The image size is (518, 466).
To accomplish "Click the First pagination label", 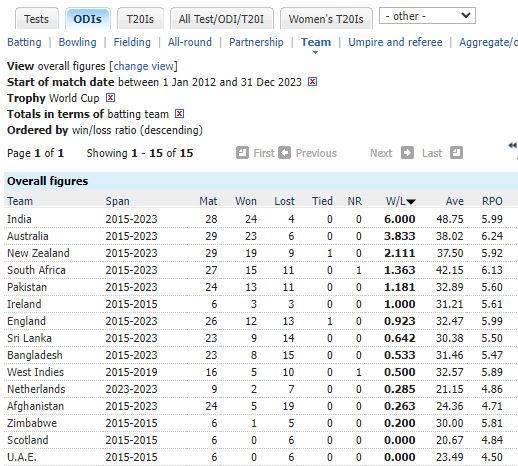I will pyautogui.click(x=264, y=153).
